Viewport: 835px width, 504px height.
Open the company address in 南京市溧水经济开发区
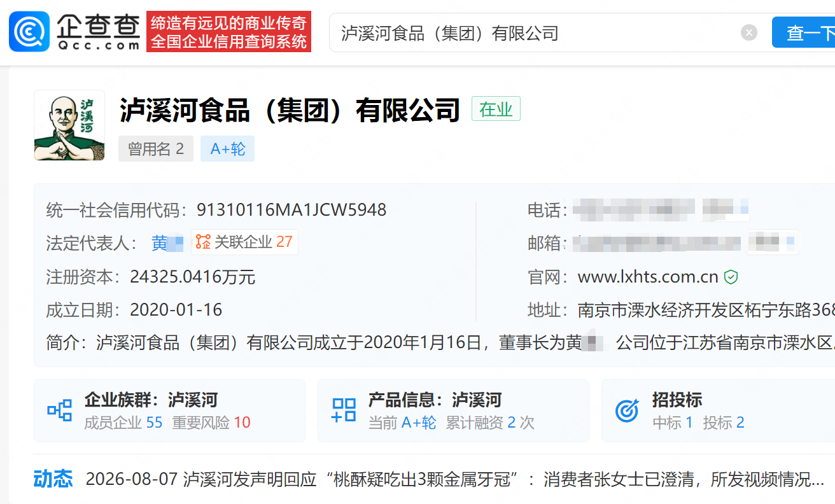[x=706, y=311]
